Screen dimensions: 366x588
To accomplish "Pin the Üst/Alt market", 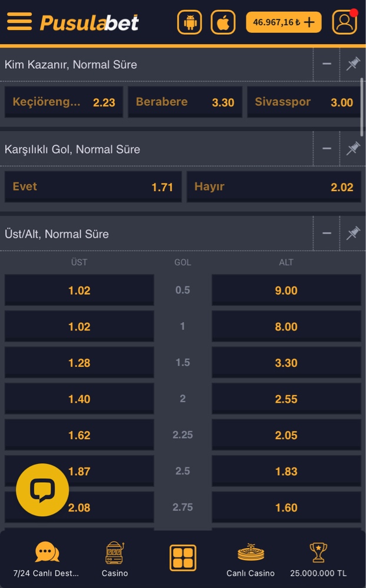I will tap(352, 233).
